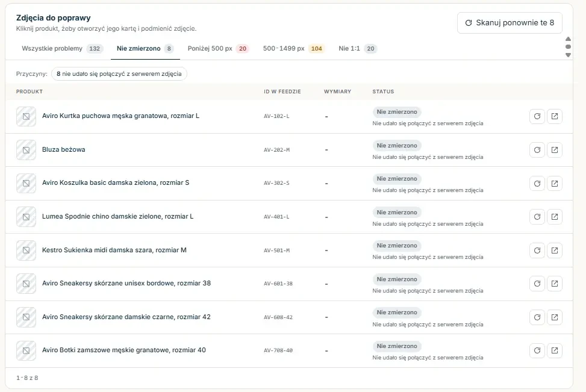Viewport: 586px width, 392px height.
Task: Open Aviro Kurtka puchowa product card externally
Action: [555, 116]
